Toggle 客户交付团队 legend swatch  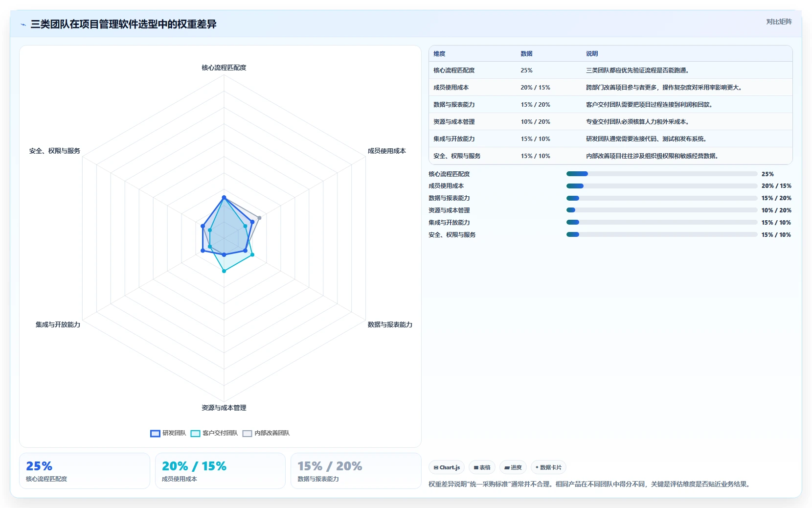coord(195,433)
